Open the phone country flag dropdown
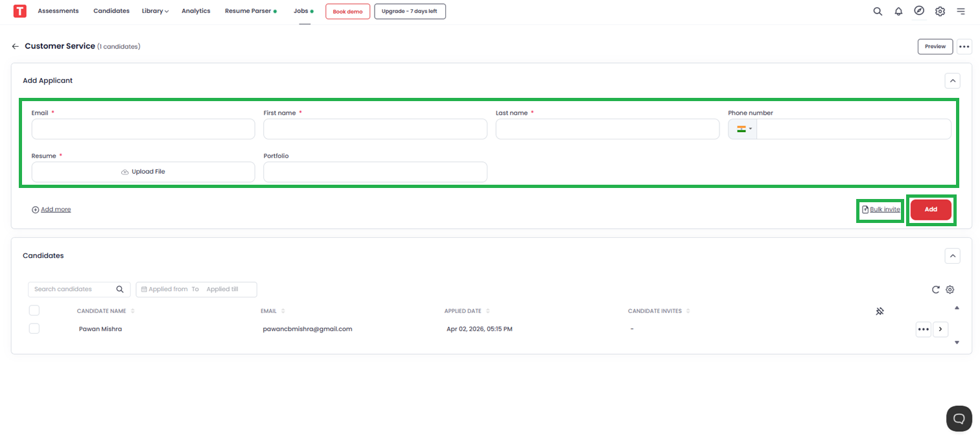The height and width of the screenshot is (444, 980). coord(743,129)
